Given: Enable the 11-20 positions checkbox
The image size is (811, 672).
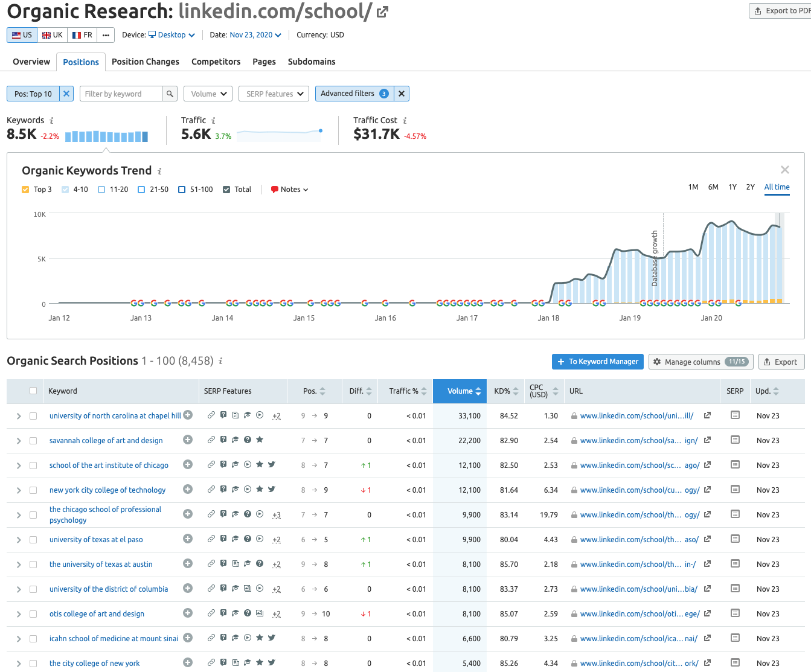Looking at the screenshot, I should point(101,190).
